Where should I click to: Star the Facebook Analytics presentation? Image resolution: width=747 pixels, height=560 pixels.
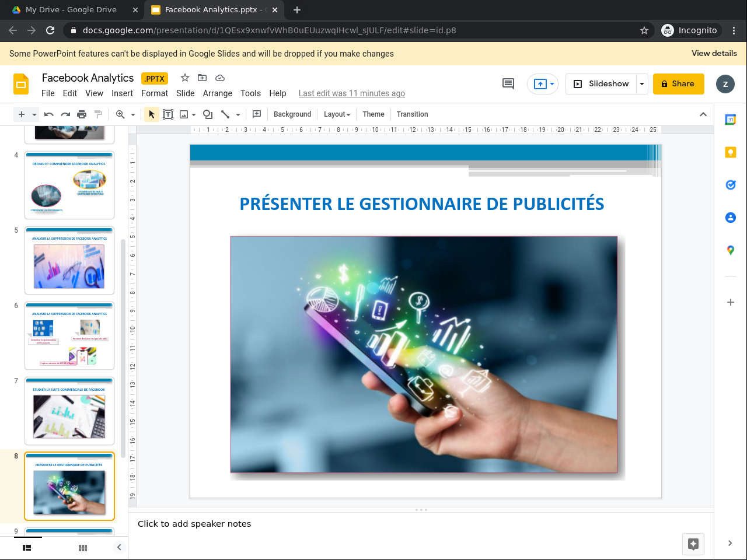[x=185, y=78]
